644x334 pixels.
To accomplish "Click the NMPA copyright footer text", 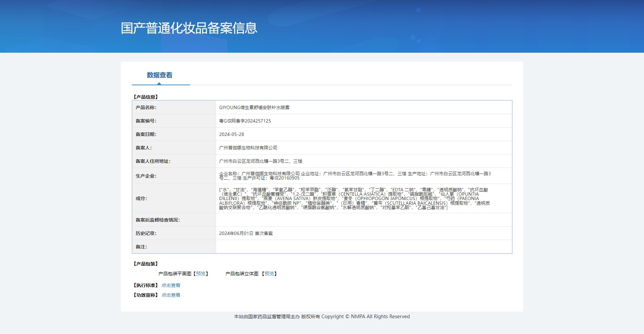I will pyautogui.click(x=322, y=317).
